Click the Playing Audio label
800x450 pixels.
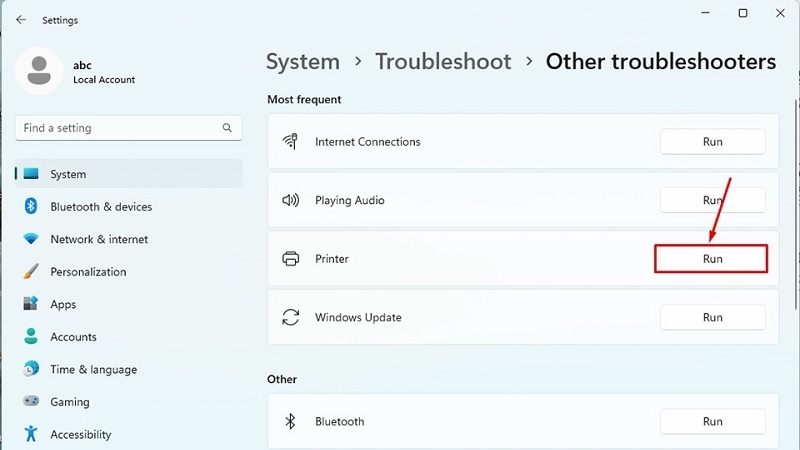pyautogui.click(x=349, y=200)
